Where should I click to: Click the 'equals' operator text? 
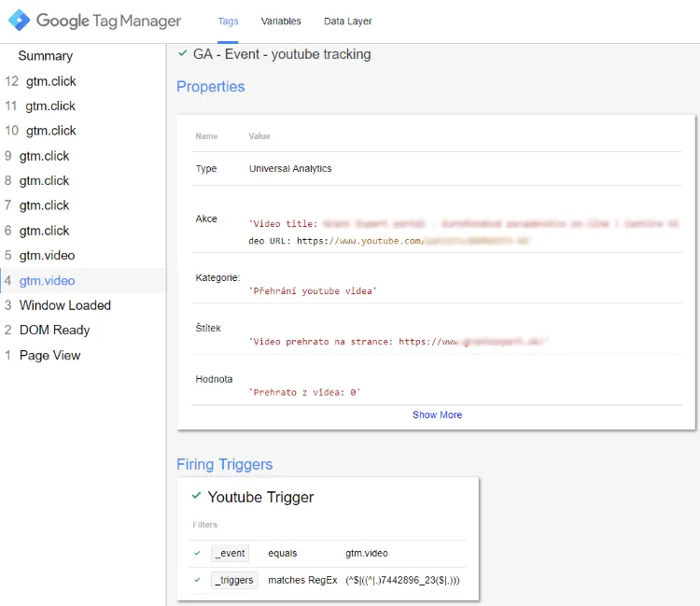(x=282, y=554)
